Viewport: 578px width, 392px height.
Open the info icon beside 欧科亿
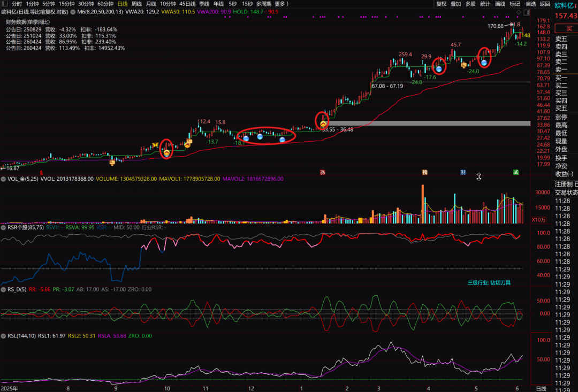click(x=576, y=5)
